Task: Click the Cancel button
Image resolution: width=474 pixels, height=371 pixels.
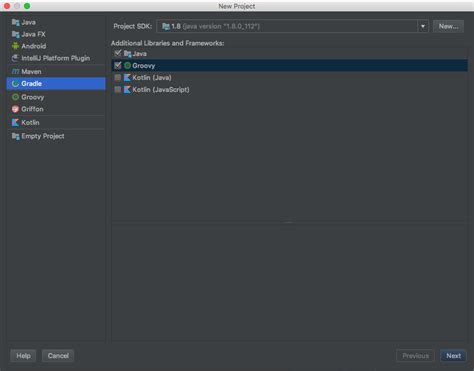Action: 58,356
